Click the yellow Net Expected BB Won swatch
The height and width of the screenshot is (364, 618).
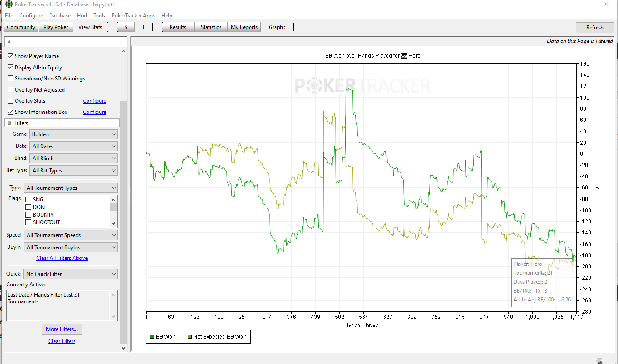pos(190,337)
